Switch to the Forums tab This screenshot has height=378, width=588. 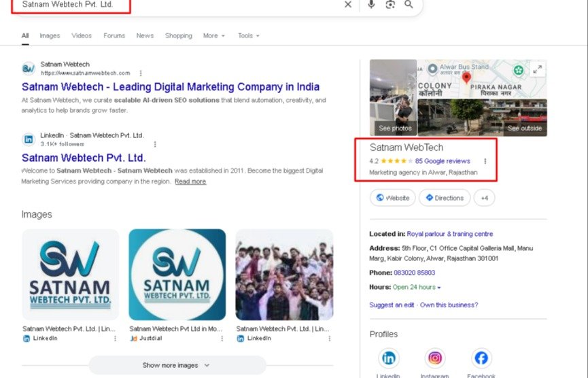tap(114, 35)
